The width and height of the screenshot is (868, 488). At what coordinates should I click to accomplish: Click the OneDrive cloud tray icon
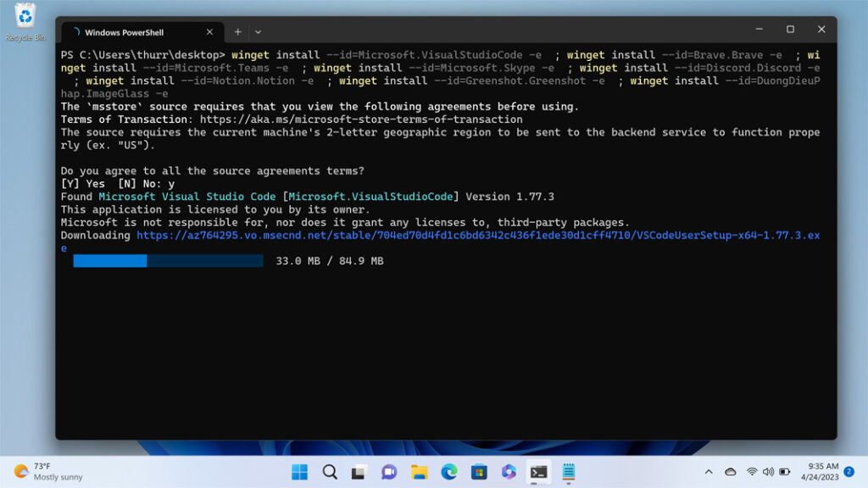[731, 472]
